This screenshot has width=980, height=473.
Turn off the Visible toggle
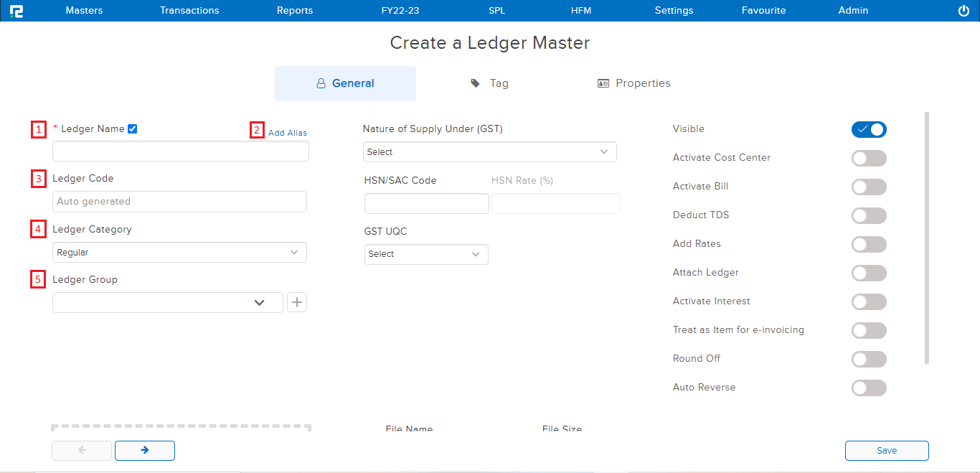tap(869, 129)
